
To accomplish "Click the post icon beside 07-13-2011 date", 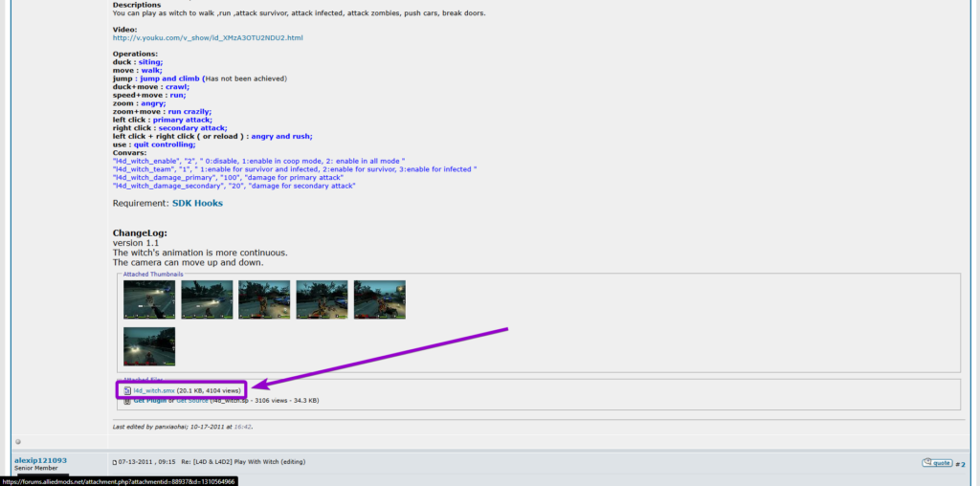I will point(115,462).
